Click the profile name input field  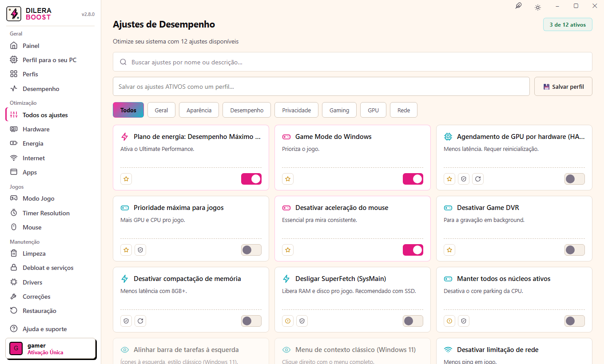(322, 87)
